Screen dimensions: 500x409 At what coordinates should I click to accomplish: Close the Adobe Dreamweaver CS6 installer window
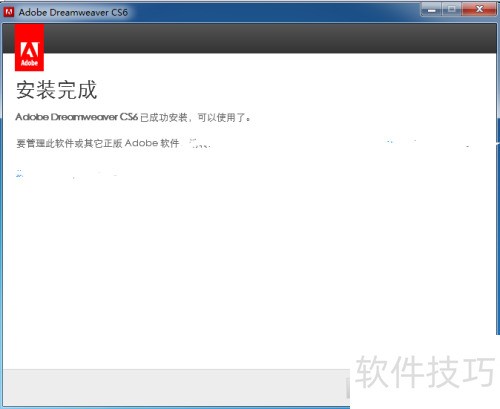pyautogui.click(x=479, y=10)
